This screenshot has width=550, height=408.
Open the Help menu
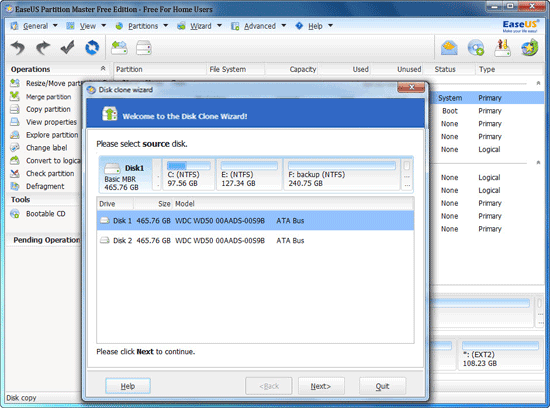click(315, 26)
